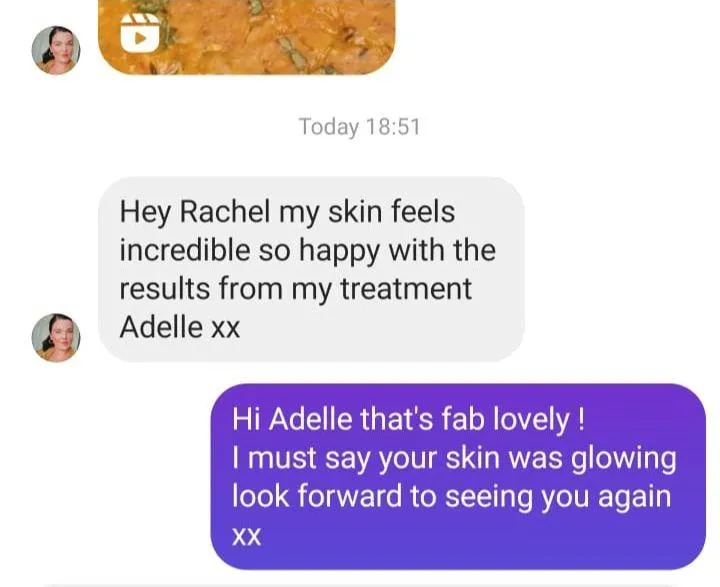Open the shared food reel thumbnail
The image size is (720, 587).
point(247,37)
